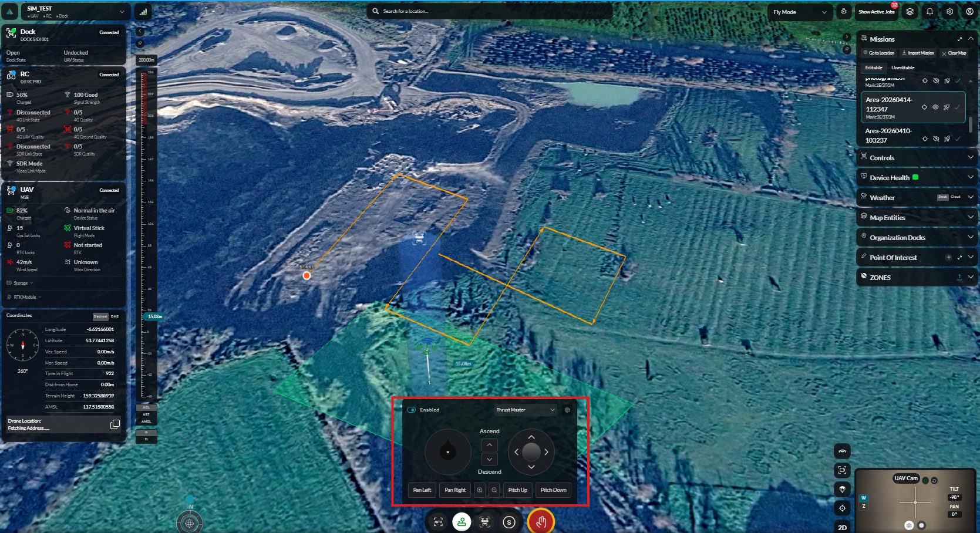The width and height of the screenshot is (980, 533).
Task: Select the joystick control icon in bottom bar
Action: point(462,522)
